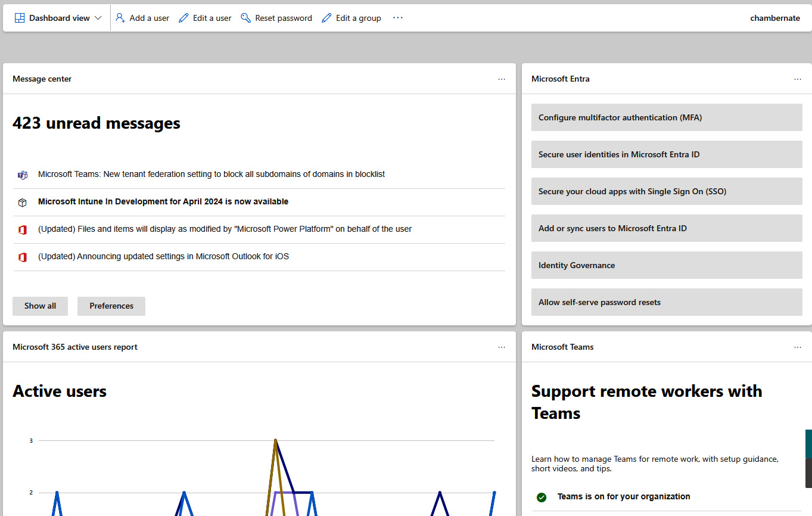Image resolution: width=812 pixels, height=516 pixels.
Task: Click the chart axis label 3
Action: [31, 441]
